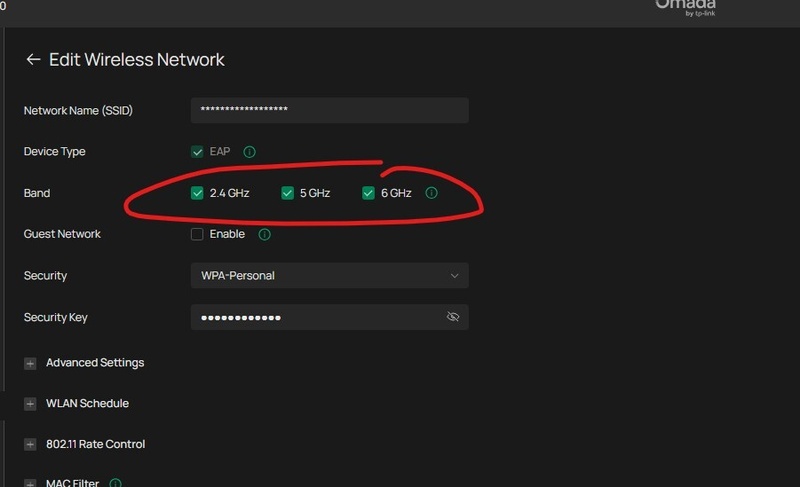Screen dimensions: 800x487
Task: Click the MAC Filter info icon
Action: coord(116,482)
